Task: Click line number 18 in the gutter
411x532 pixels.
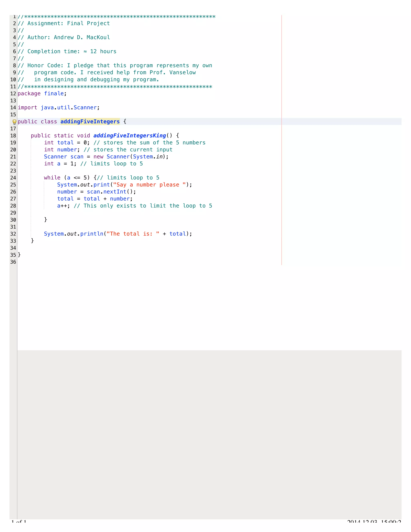Action: tap(13, 136)
